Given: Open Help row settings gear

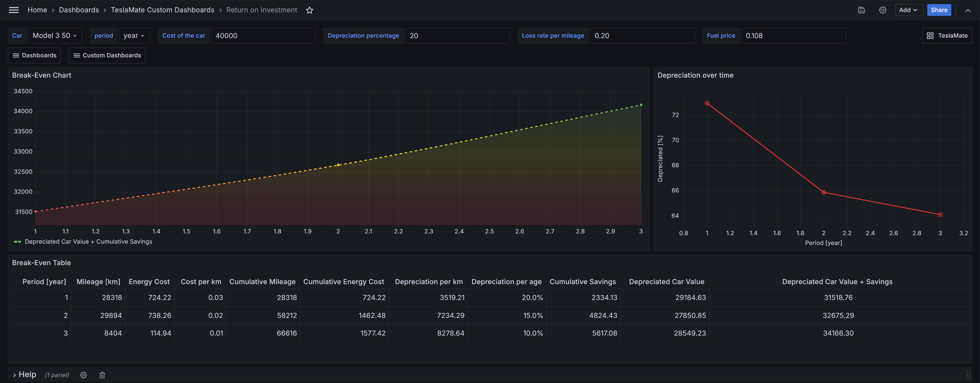Looking at the screenshot, I should pos(84,375).
